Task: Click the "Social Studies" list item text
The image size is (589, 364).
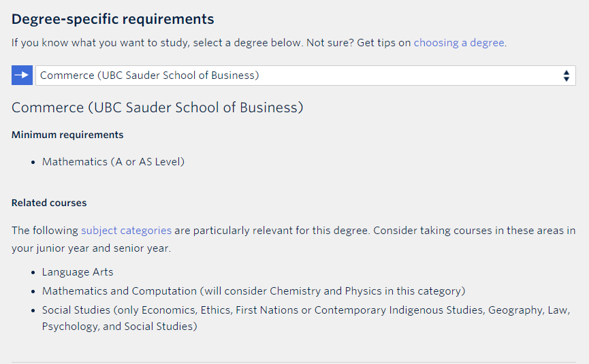Action: (x=306, y=318)
